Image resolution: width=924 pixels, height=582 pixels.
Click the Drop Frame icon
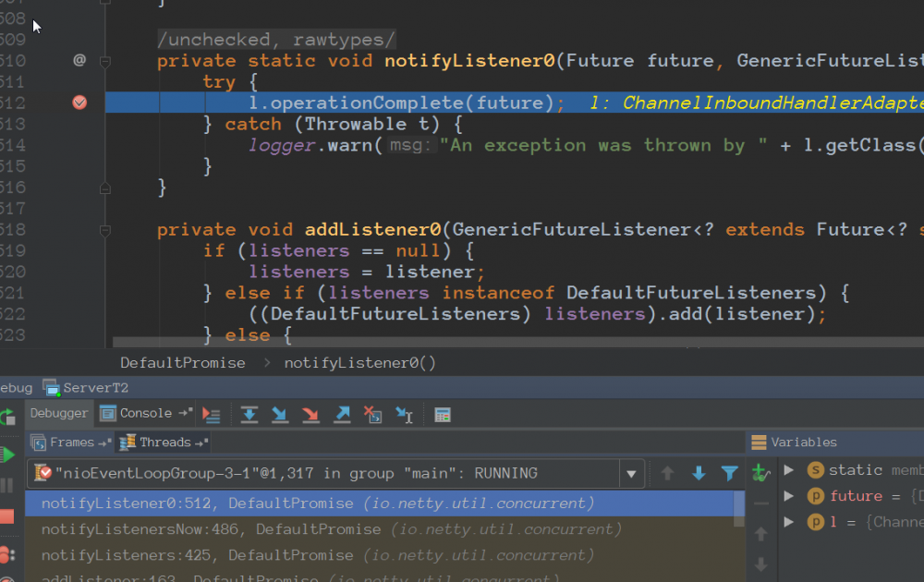tap(373, 415)
